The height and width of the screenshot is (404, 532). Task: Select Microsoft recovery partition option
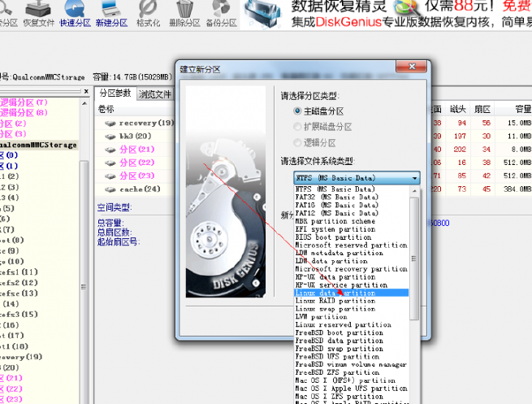(x=351, y=269)
